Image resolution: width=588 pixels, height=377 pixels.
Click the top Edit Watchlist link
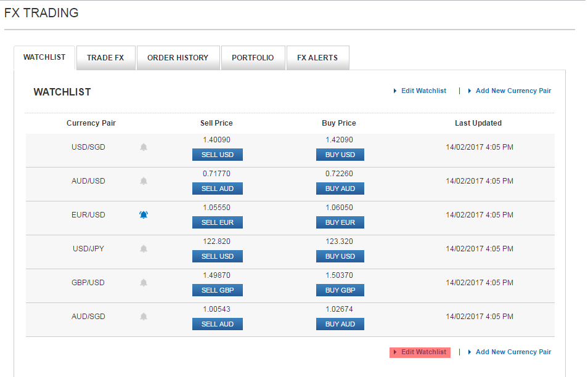click(423, 91)
